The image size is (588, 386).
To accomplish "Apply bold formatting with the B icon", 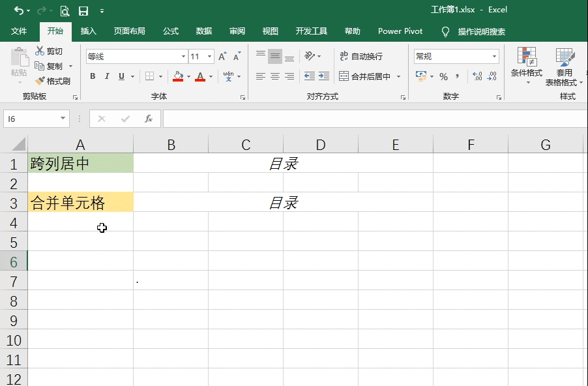I will (x=92, y=76).
